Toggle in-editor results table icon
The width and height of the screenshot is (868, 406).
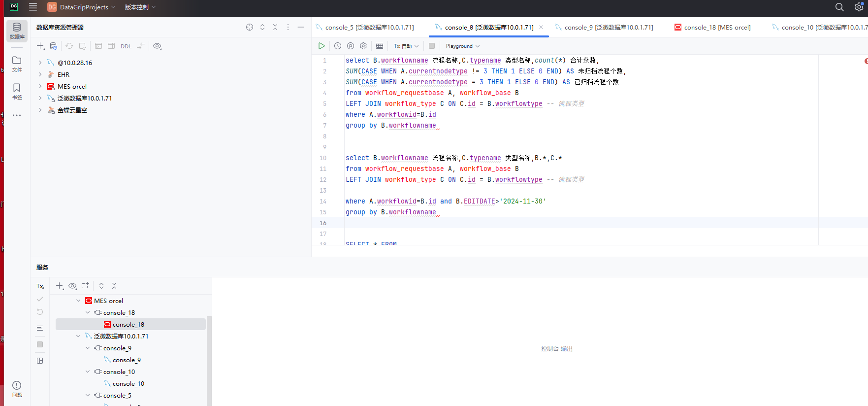pyautogui.click(x=380, y=46)
